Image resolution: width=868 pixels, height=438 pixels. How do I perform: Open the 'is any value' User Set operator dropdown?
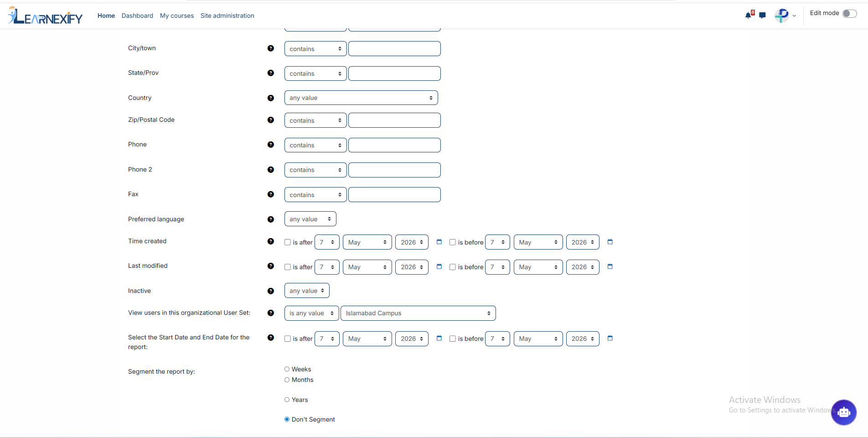tap(312, 313)
